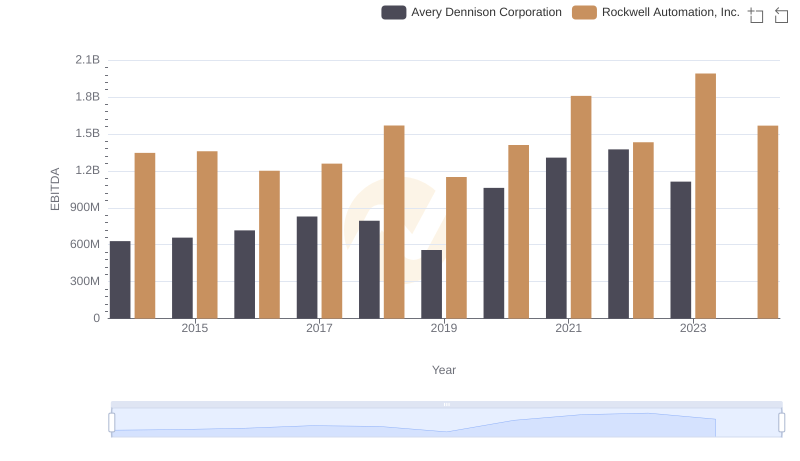Click the top grip of the range slider

[446, 404]
